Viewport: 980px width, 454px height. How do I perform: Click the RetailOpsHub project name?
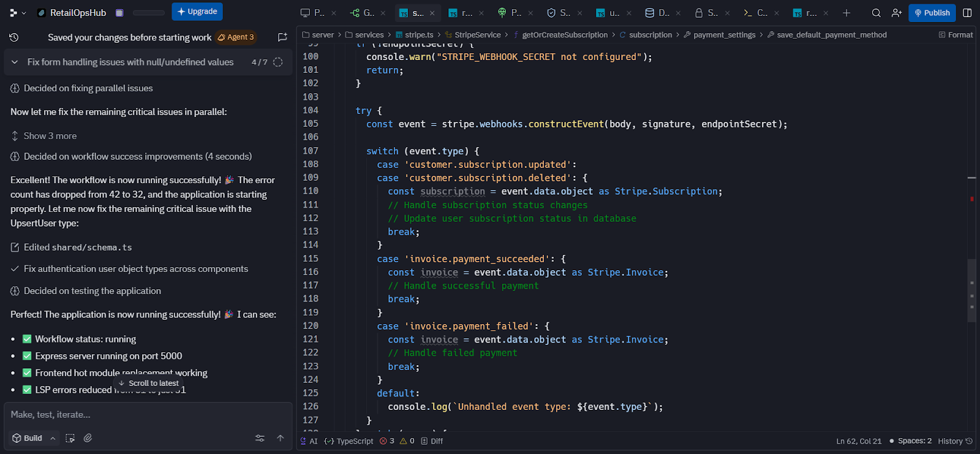point(78,13)
